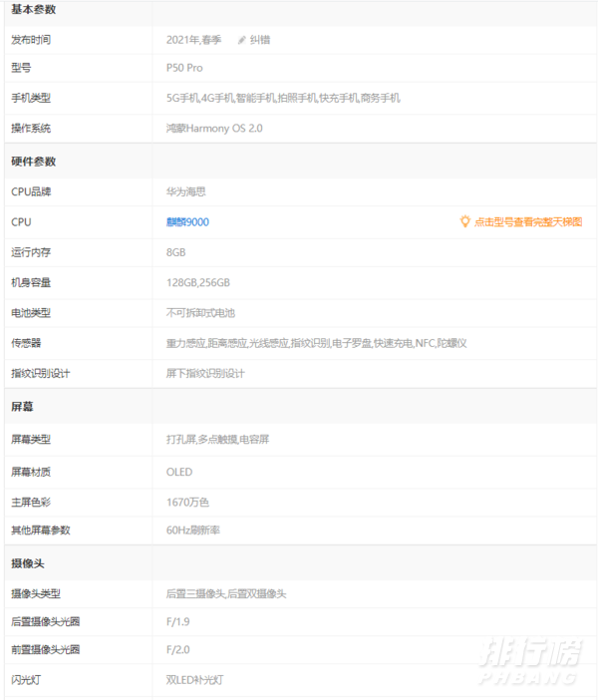The height and width of the screenshot is (700, 598).
Task: Click the P50 Pro value
Action: point(184,68)
